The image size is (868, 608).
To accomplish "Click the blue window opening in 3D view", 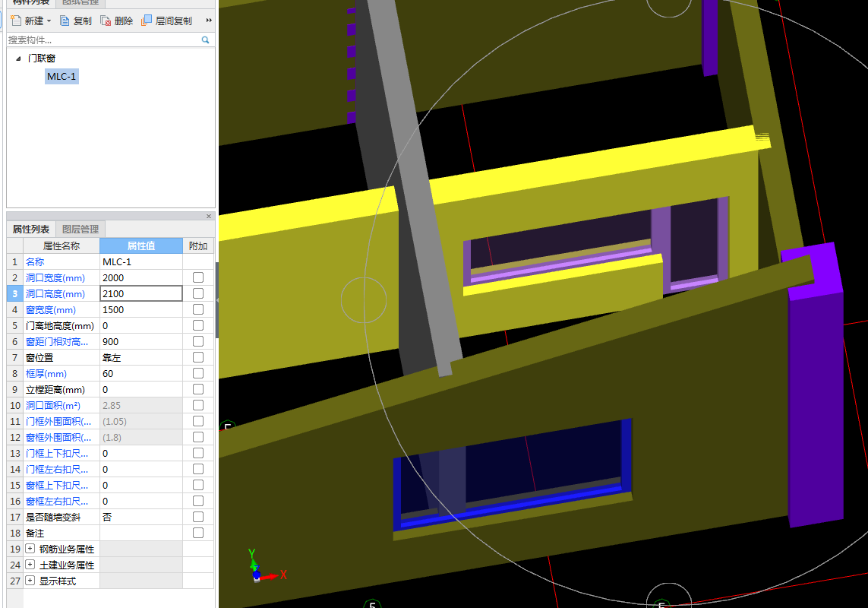I will [x=512, y=477].
